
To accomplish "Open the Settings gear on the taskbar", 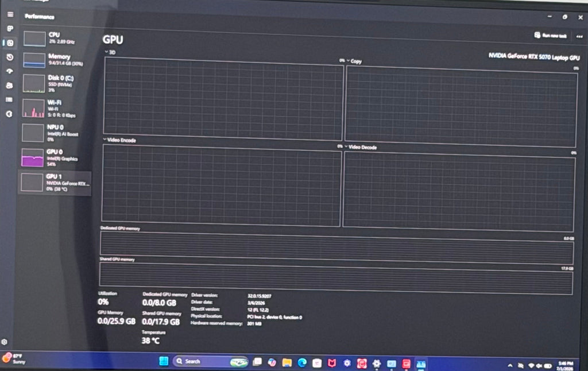I will pos(377,364).
